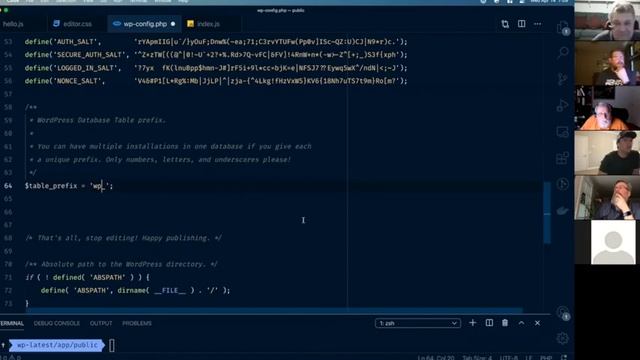Select the participant wearing a cap
The width and height of the screenshot is (640, 360).
[607, 153]
